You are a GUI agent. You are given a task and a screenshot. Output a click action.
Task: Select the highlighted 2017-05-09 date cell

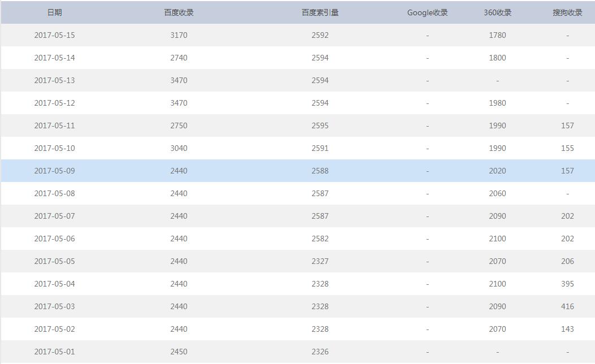[54, 171]
